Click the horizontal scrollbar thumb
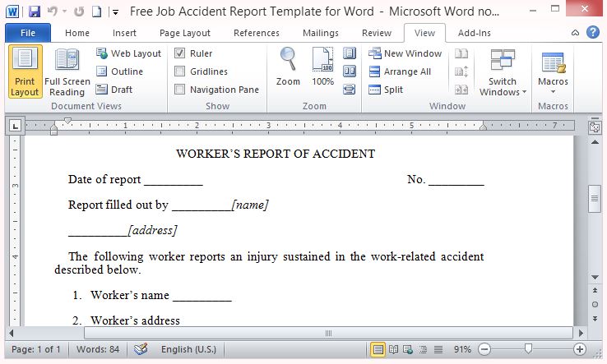 coord(328,333)
